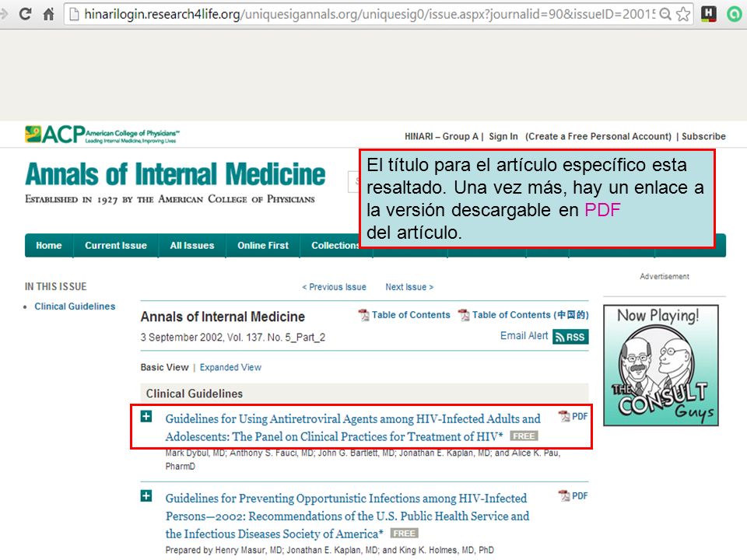Viewport: 747px width, 560px height.
Task: Click the browser home icon
Action: (48, 14)
